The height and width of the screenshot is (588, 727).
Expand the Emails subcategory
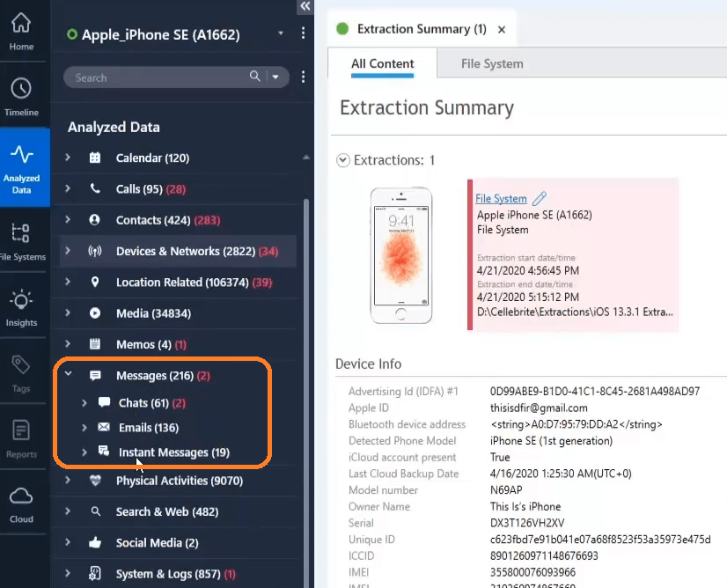84,428
